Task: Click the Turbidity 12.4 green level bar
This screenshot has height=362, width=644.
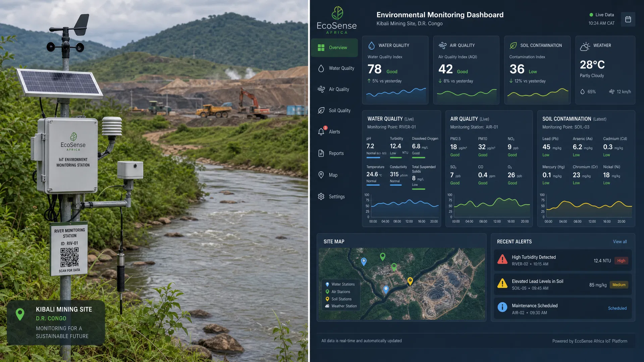Action: click(x=396, y=158)
